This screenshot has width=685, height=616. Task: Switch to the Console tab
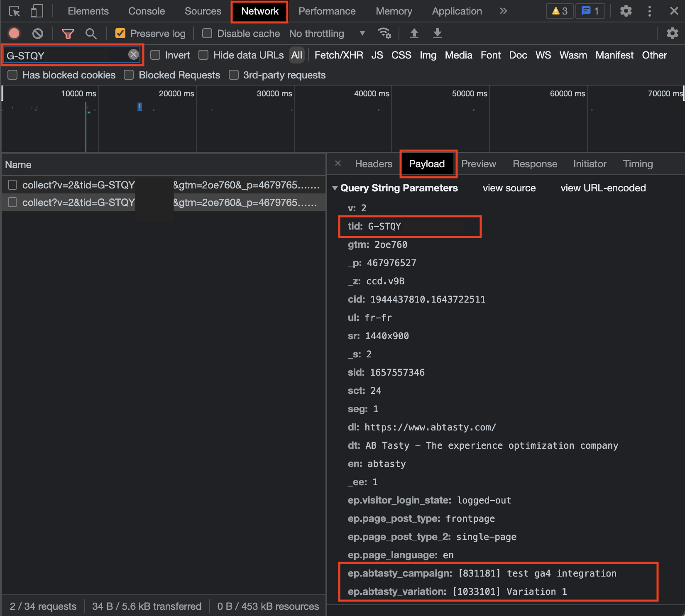[x=147, y=11]
